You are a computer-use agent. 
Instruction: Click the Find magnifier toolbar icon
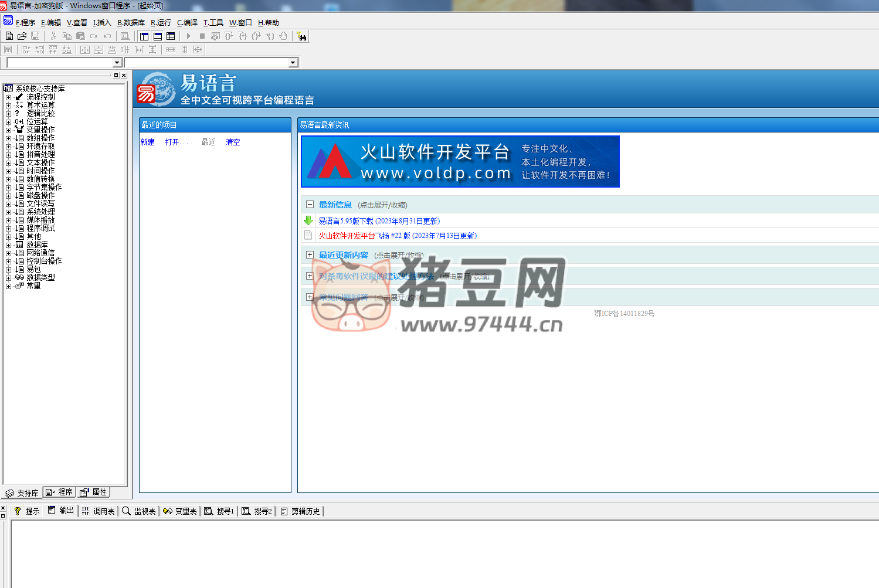pyautogui.click(x=125, y=36)
